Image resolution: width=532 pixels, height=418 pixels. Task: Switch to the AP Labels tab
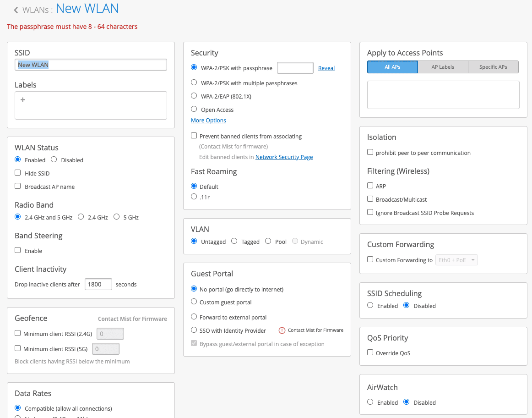[443, 67]
